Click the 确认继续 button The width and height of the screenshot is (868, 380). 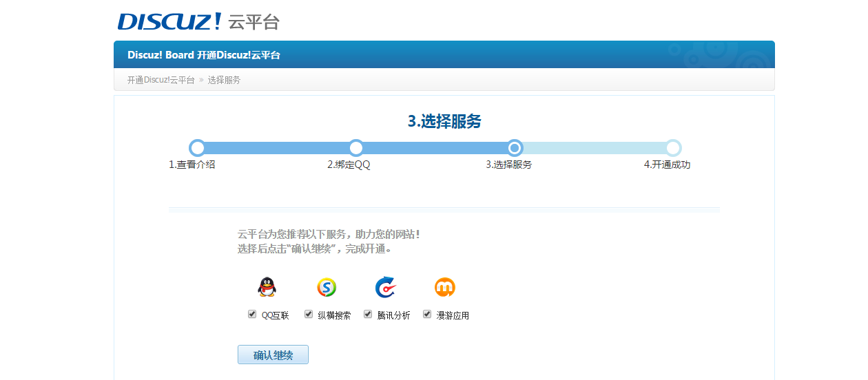(x=273, y=355)
